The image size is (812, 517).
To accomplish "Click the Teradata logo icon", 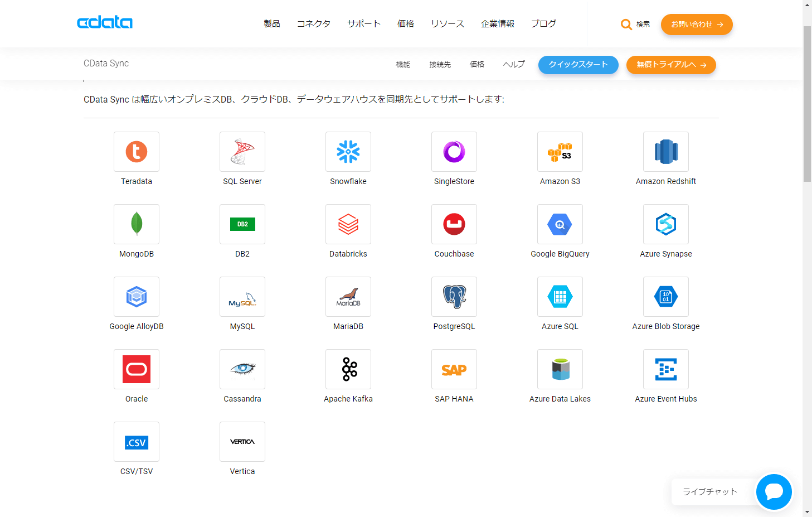I will [137, 152].
